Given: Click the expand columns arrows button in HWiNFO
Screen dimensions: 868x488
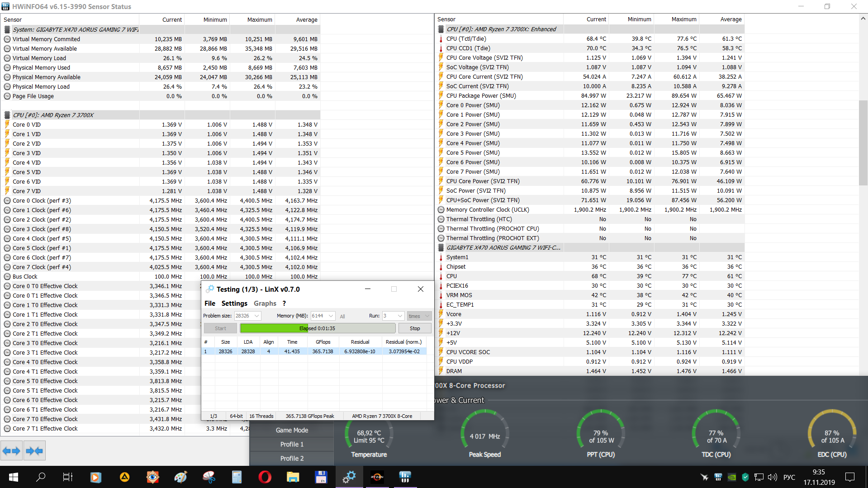Looking at the screenshot, I should (x=11, y=450).
